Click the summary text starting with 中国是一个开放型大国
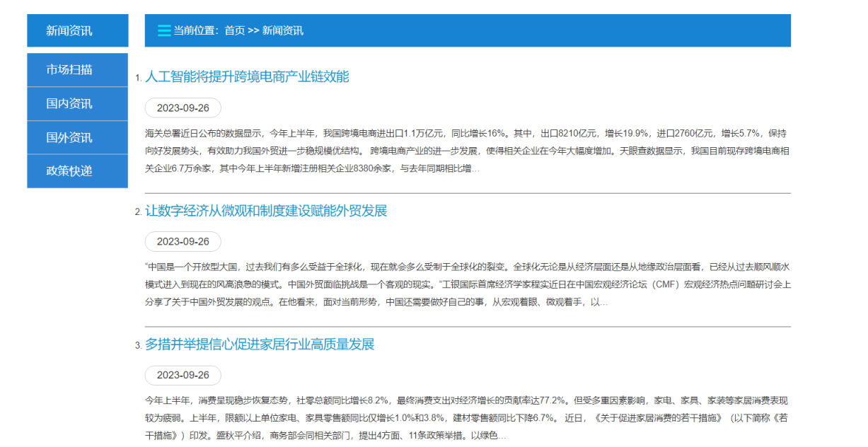868x447 pixels. click(x=465, y=284)
